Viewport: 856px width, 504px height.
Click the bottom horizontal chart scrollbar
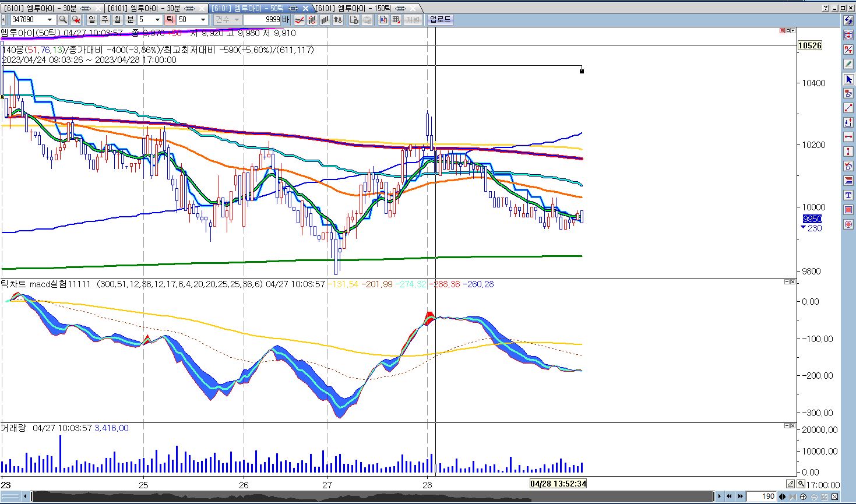pos(373,496)
